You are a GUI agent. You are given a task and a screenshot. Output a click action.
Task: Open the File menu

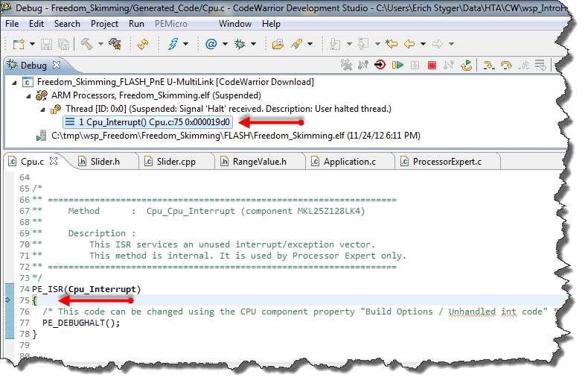tap(12, 24)
